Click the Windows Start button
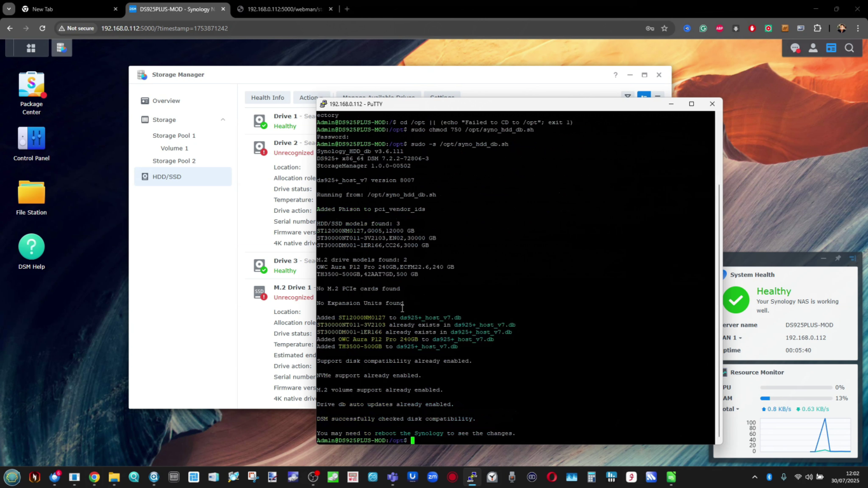The width and height of the screenshot is (868, 488). pyautogui.click(x=12, y=477)
